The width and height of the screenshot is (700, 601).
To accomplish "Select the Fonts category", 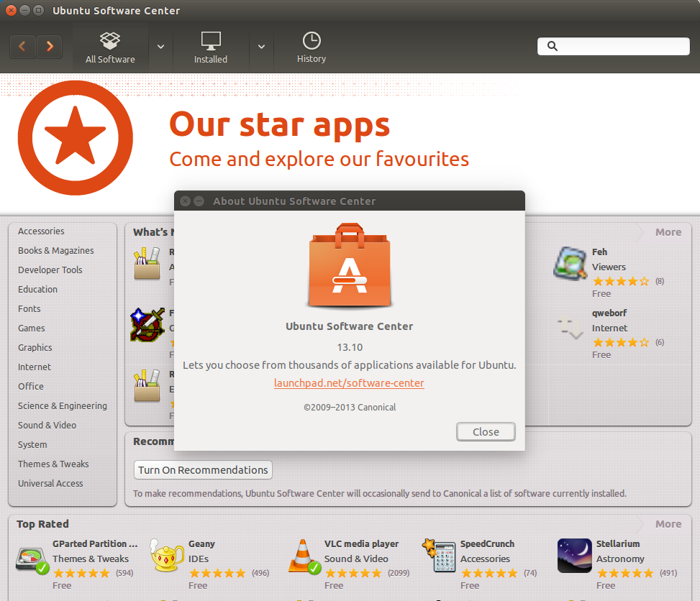I will [29, 308].
